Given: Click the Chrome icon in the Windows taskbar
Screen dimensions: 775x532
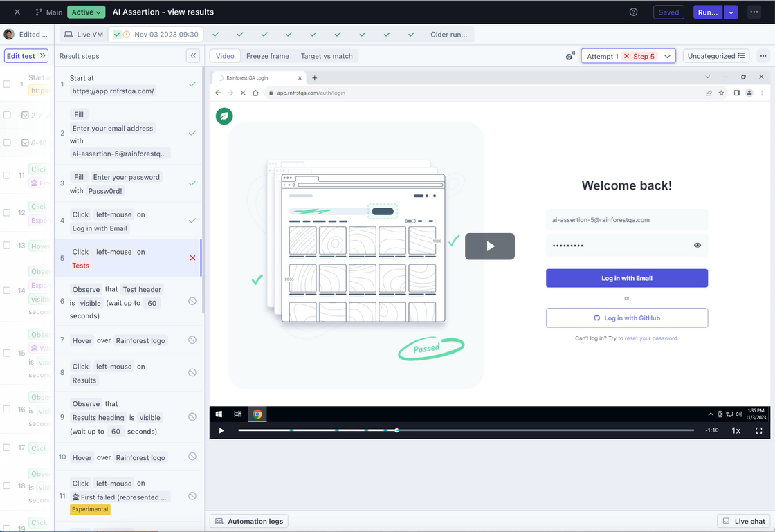Looking at the screenshot, I should click(x=257, y=414).
